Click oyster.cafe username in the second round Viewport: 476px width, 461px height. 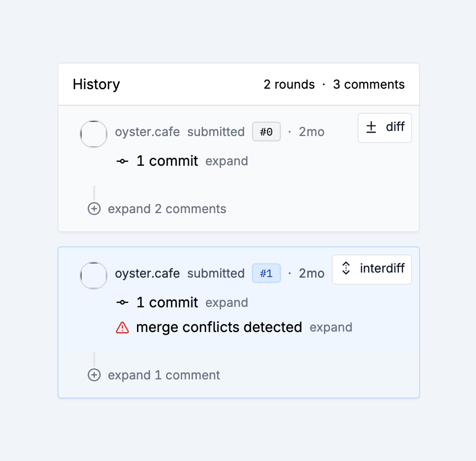coord(147,273)
